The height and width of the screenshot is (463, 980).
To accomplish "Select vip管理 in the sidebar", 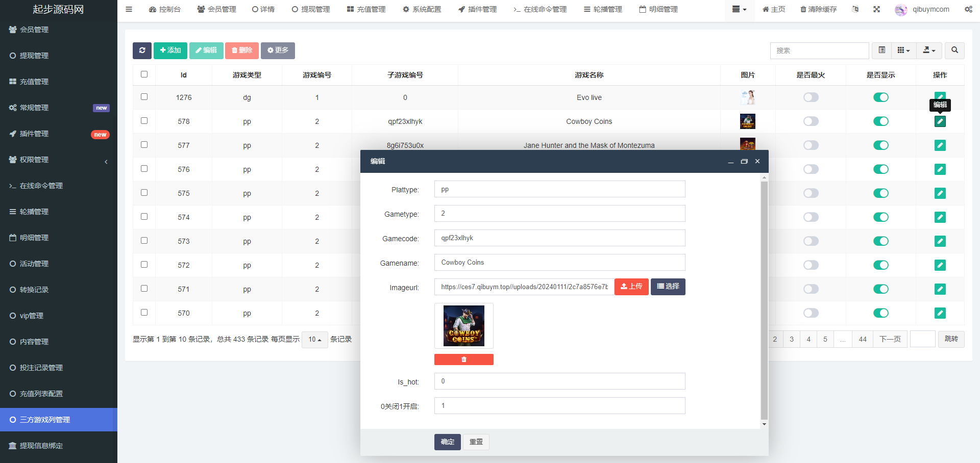I will tap(59, 316).
